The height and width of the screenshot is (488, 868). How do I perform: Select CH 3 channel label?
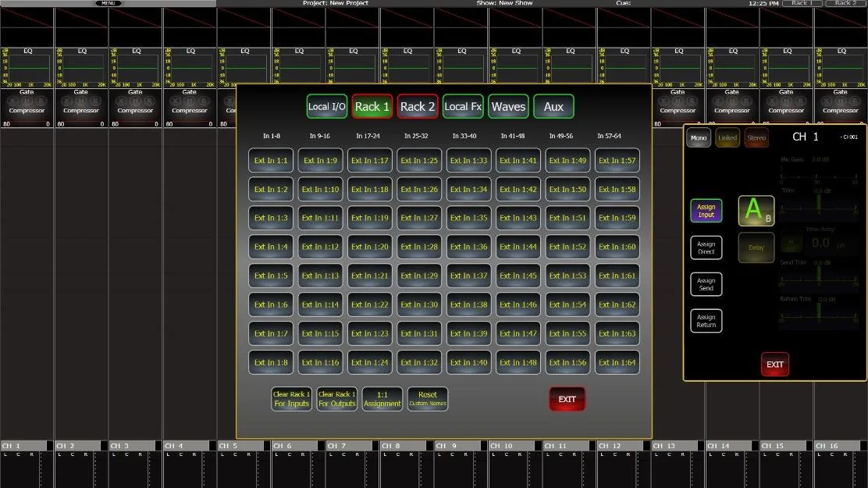pos(132,445)
